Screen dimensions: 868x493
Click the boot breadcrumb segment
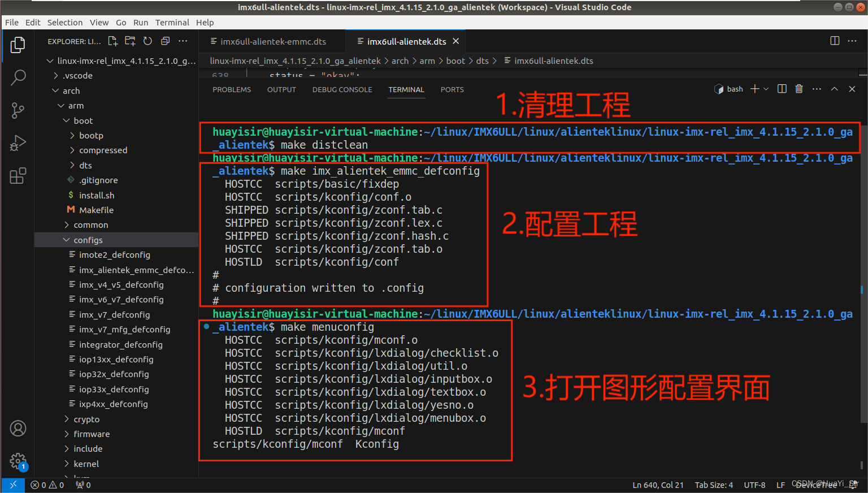[x=455, y=60]
